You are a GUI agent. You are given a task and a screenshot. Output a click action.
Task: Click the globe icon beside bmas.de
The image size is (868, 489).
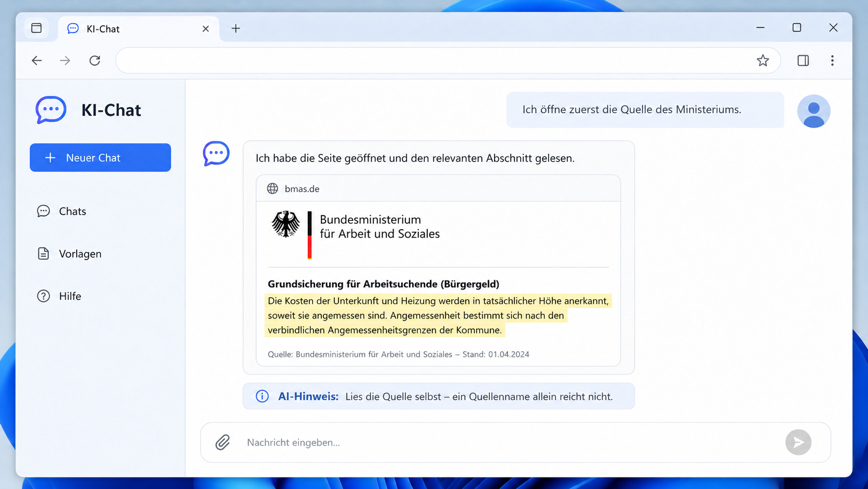[273, 189]
